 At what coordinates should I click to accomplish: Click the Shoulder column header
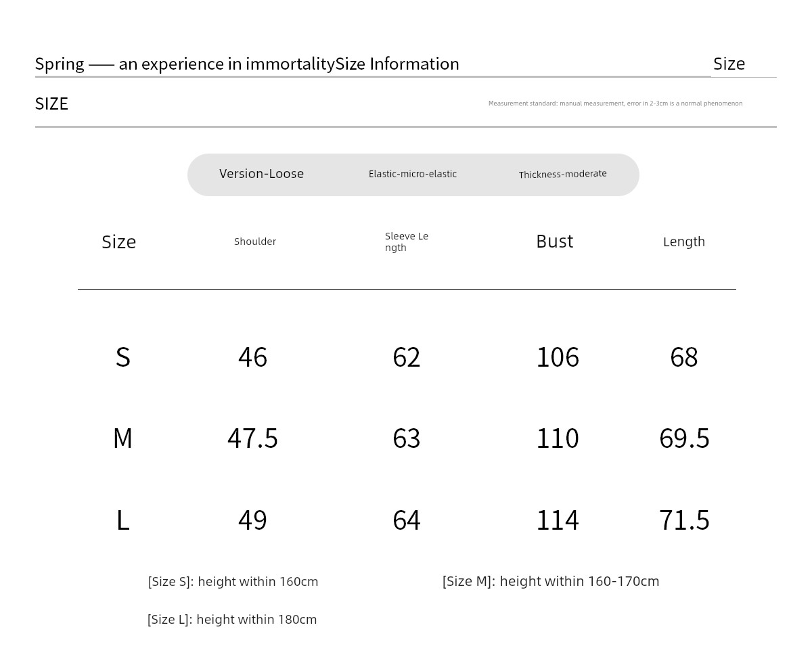255,242
